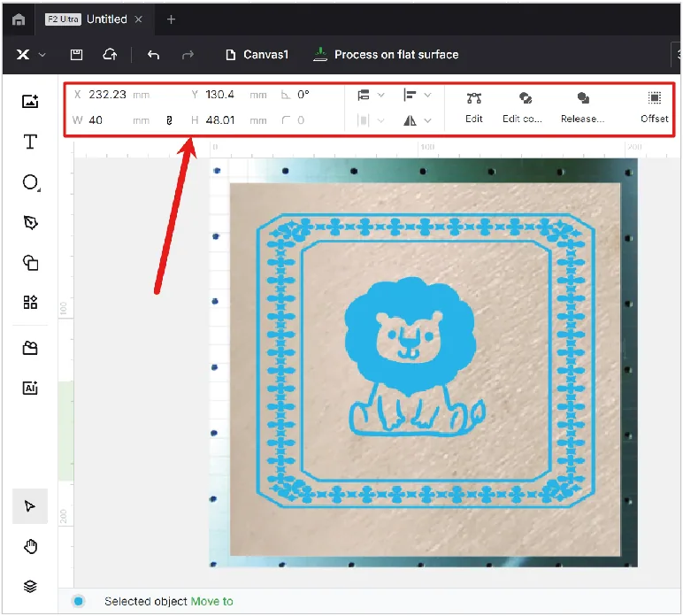This screenshot has width=683, height=616.
Task: Toggle the aspect ratio lock link
Action: coord(170,120)
